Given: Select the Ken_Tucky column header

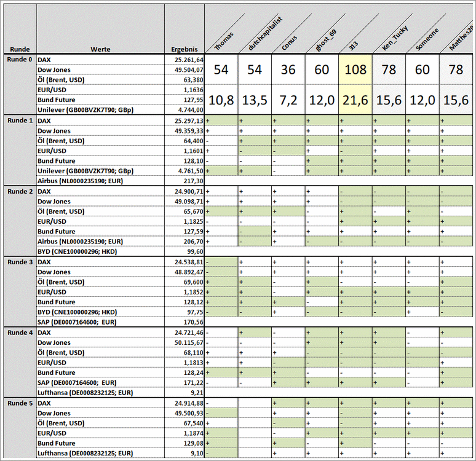Looking at the screenshot, I should coord(395,38).
